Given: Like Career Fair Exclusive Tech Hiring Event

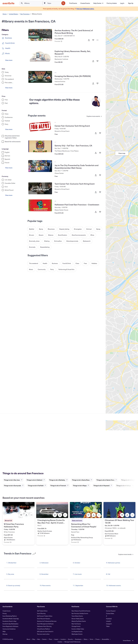Looking at the screenshot, I should [x=100, y=133].
